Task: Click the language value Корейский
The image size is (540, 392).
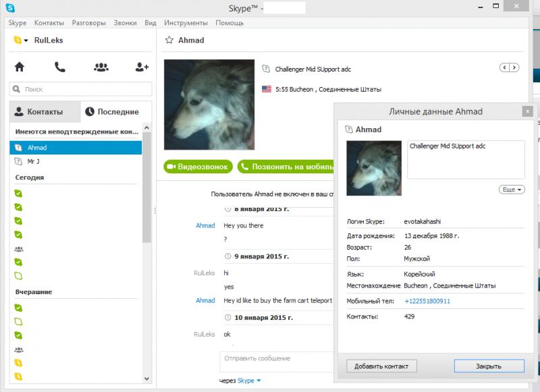Action: pyautogui.click(x=419, y=274)
